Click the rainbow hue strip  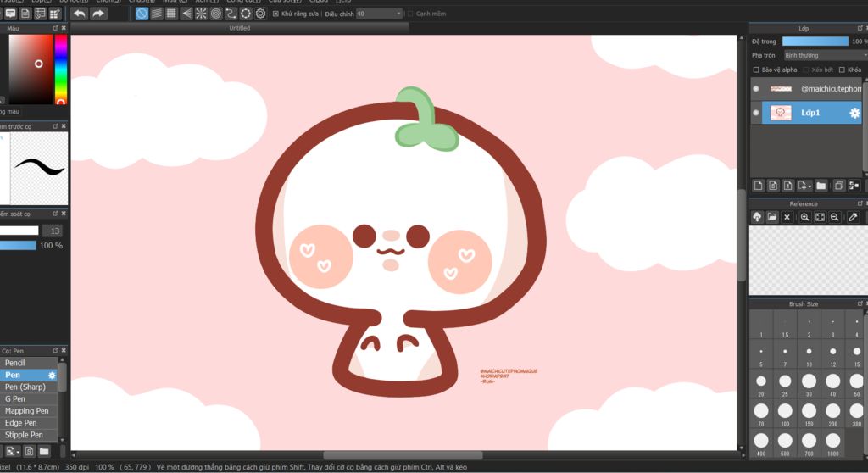point(61,70)
